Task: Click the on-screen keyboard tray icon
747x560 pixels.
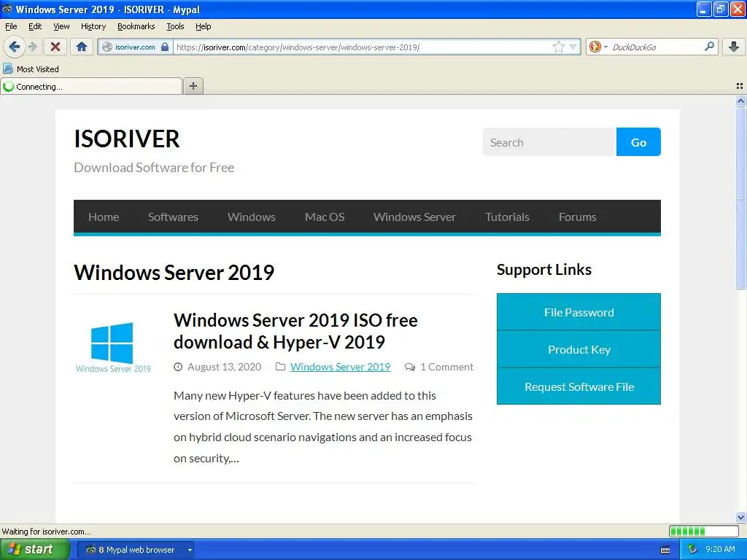Action: pyautogui.click(x=665, y=550)
